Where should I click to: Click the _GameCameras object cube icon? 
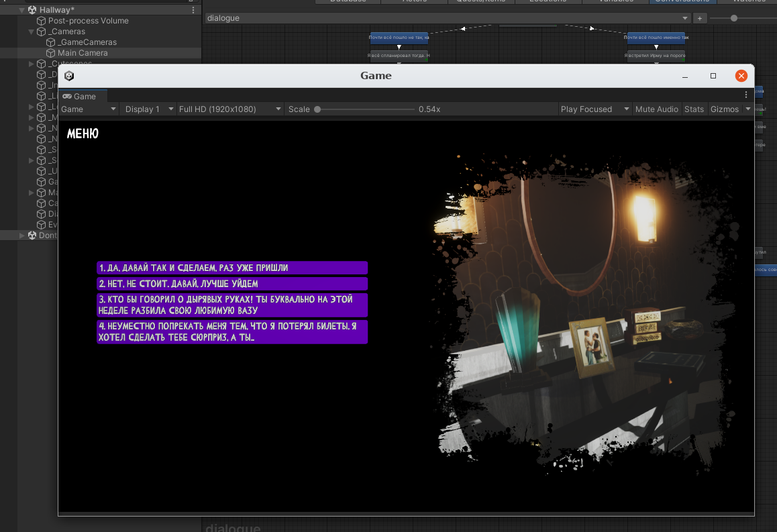pos(51,42)
